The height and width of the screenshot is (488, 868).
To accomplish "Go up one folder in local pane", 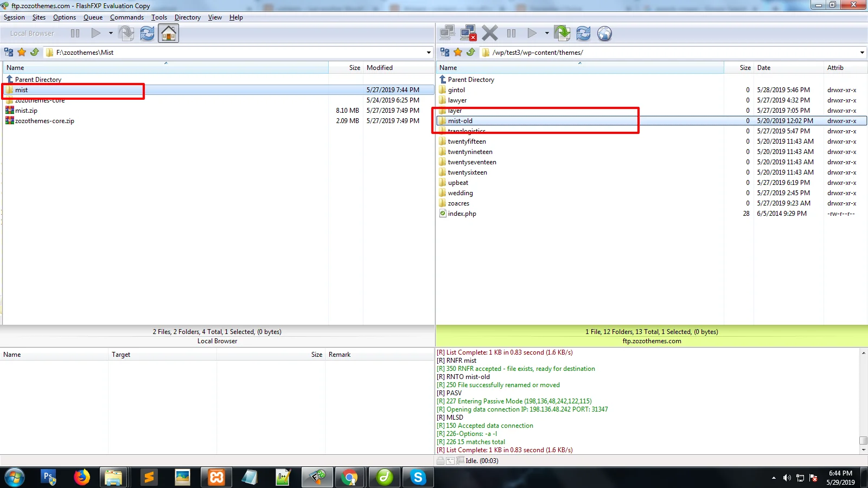I will [x=35, y=53].
